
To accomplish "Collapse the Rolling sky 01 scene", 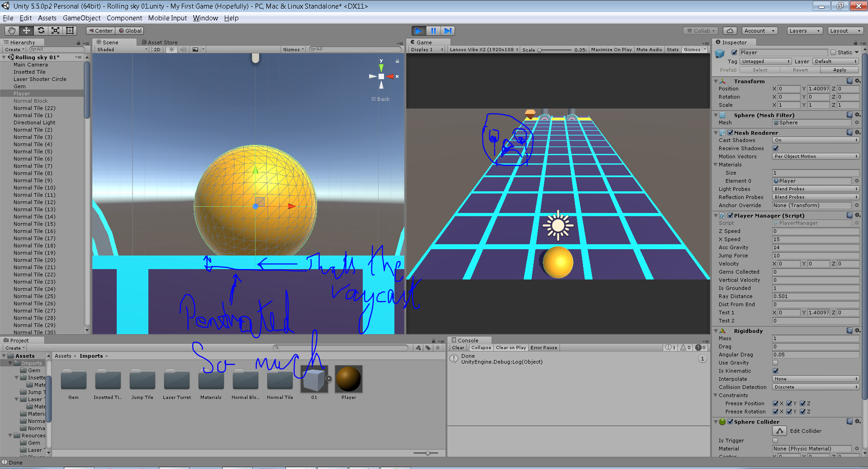I will [4, 57].
